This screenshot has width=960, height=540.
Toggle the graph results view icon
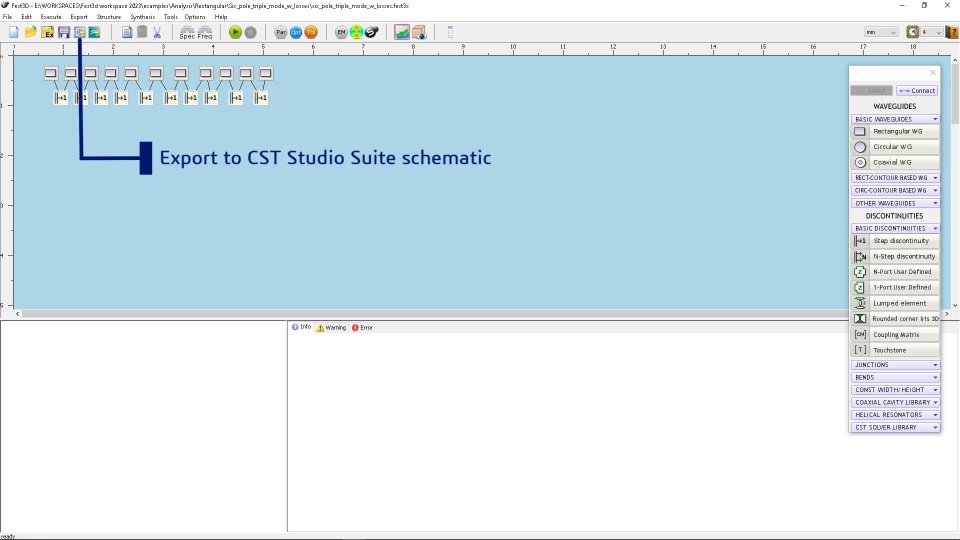[402, 32]
